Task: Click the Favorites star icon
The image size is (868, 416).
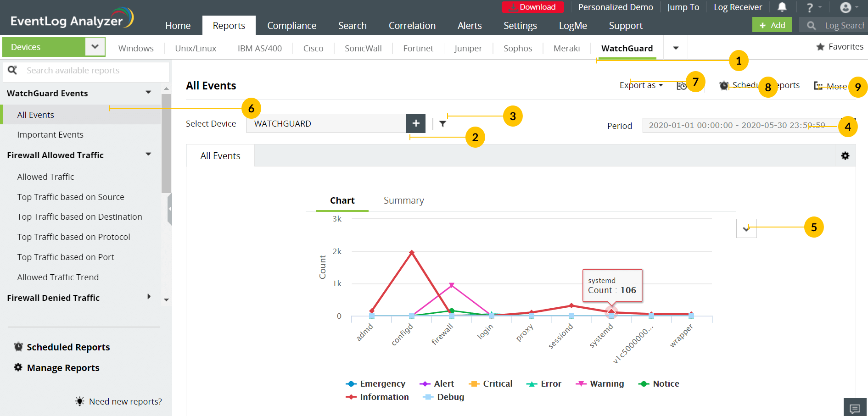Action: coord(820,47)
